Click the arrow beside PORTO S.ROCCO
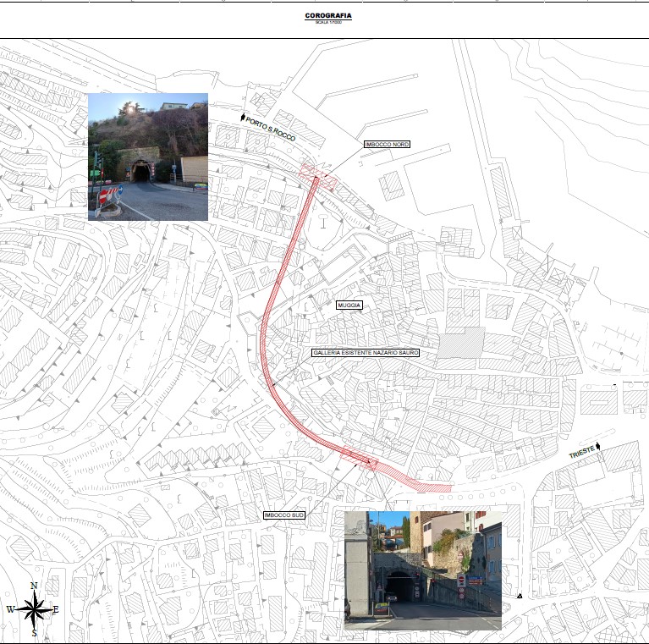The width and height of the screenshot is (649, 644). click(244, 118)
